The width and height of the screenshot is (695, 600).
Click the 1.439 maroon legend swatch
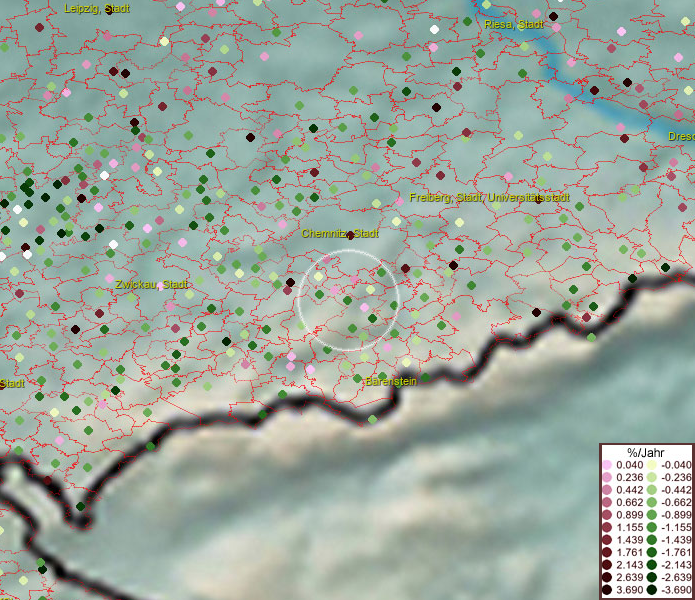click(x=607, y=540)
